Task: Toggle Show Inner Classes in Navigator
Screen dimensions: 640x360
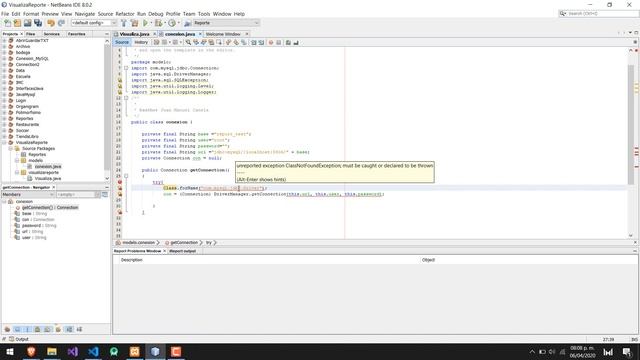Action: pos(47,329)
